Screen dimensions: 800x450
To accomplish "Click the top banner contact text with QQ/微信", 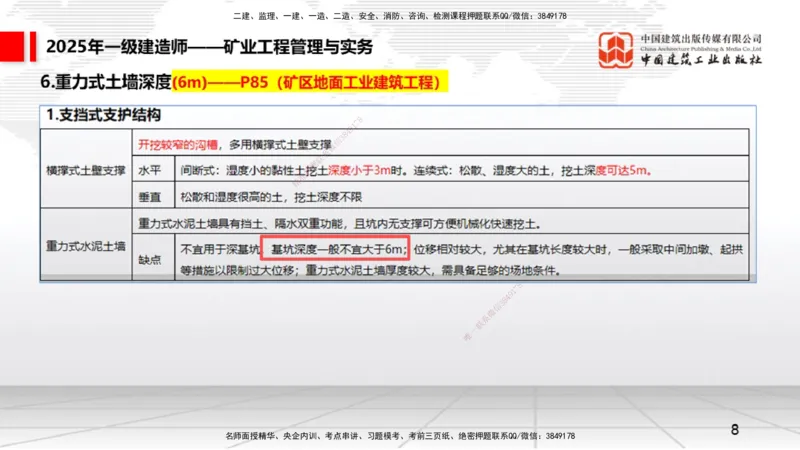I will [400, 16].
